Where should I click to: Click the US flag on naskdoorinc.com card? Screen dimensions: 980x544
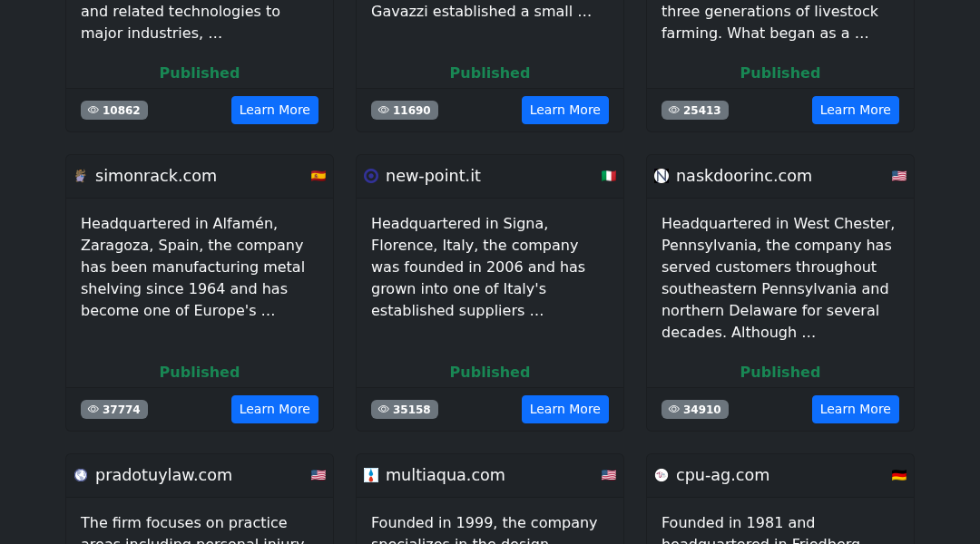coord(898,176)
